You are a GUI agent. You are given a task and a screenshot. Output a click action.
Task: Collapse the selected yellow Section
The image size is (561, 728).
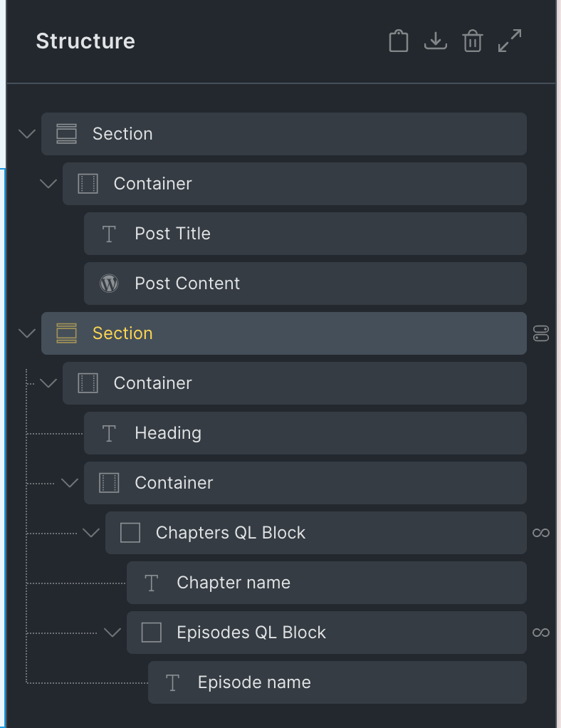[27, 333]
